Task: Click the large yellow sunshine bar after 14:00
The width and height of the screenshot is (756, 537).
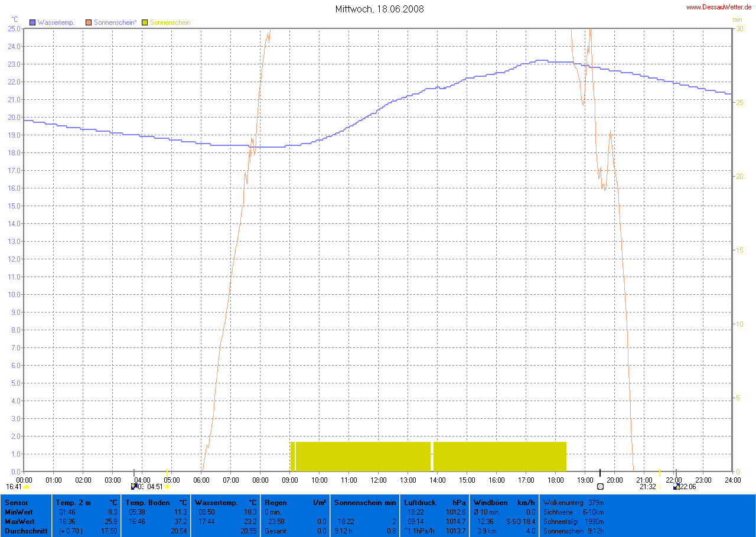Action: [x=500, y=456]
